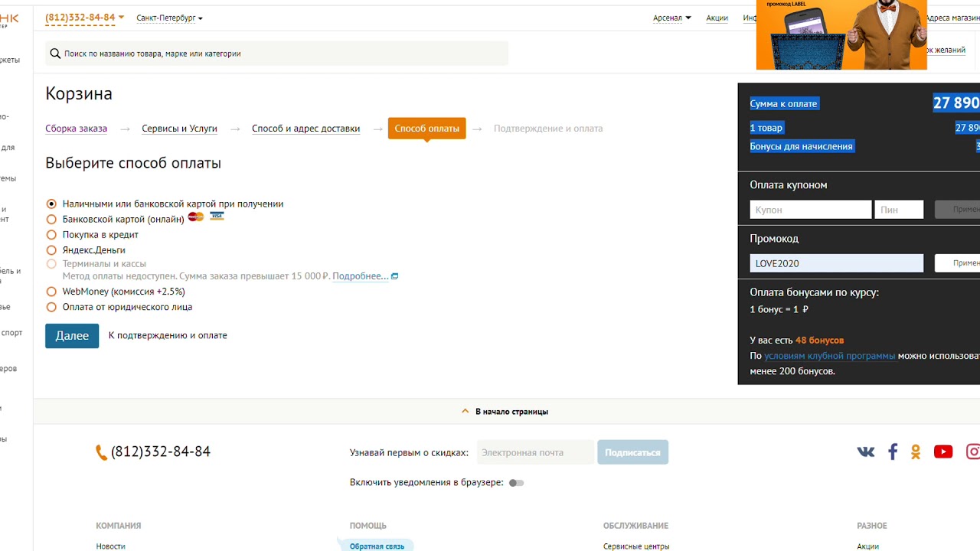
Task: Click the Visa payment logo
Action: click(x=217, y=217)
